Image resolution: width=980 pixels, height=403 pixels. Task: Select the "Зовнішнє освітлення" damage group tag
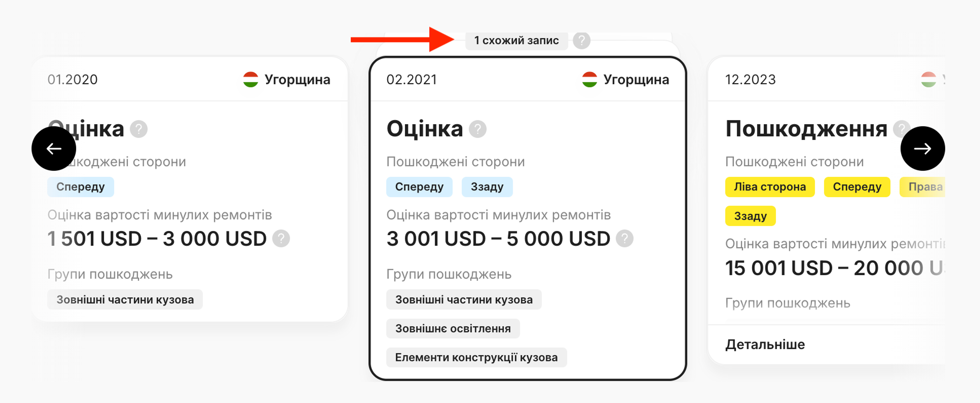tap(453, 328)
